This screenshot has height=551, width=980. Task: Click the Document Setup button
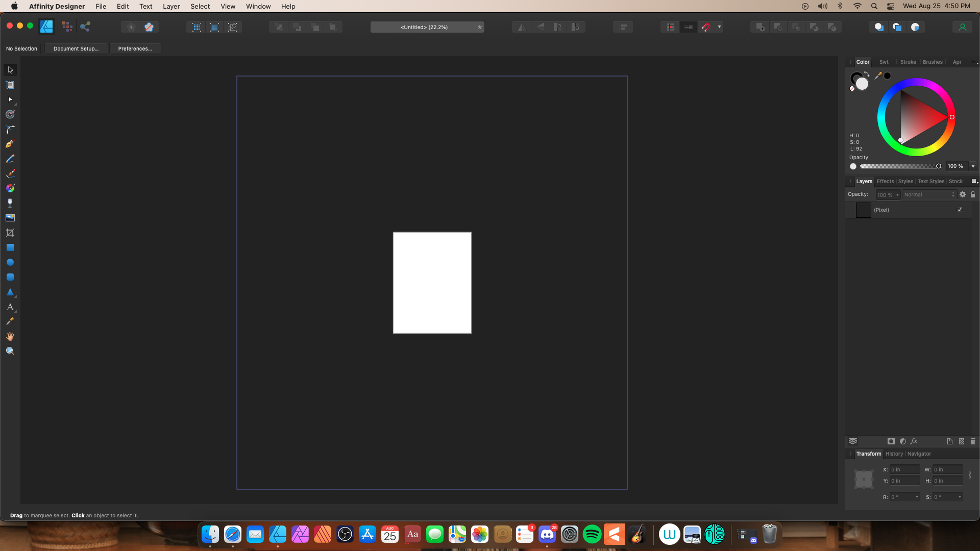point(76,48)
